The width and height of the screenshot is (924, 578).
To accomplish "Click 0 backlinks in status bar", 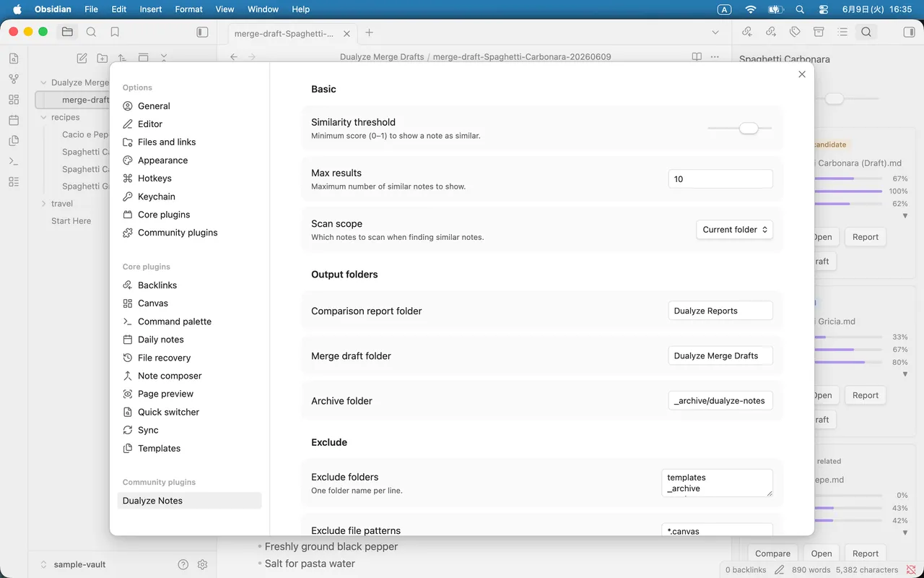I will [746, 570].
